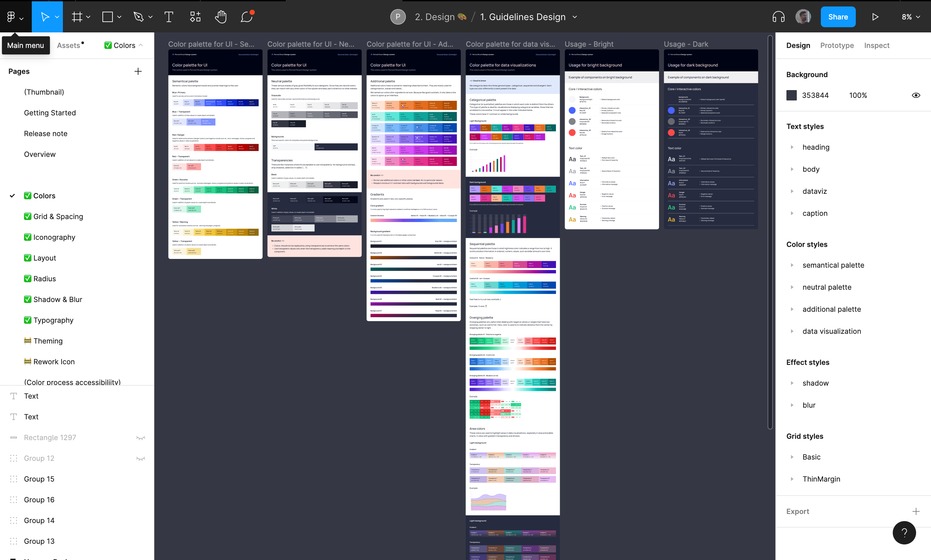Click the 353844 background color swatch

[791, 95]
